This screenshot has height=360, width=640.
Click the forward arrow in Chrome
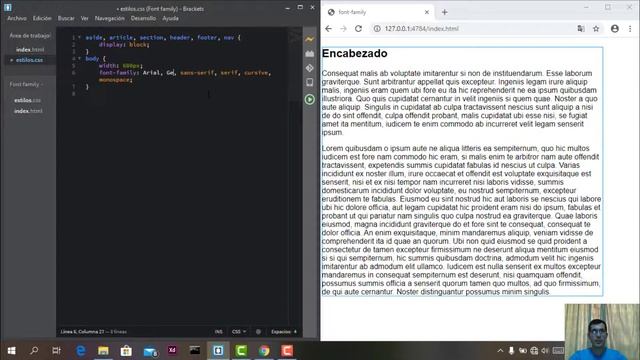pos(343,29)
